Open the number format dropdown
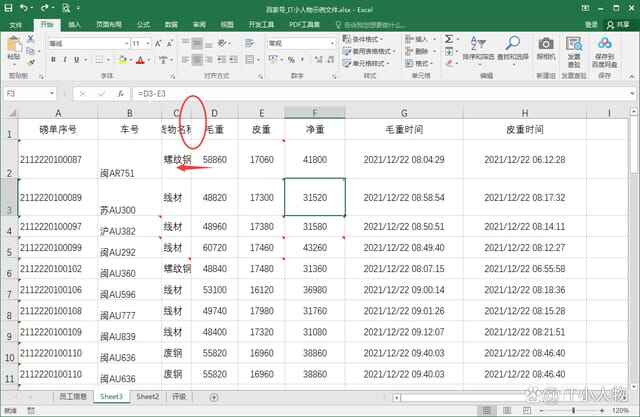 click(x=332, y=43)
